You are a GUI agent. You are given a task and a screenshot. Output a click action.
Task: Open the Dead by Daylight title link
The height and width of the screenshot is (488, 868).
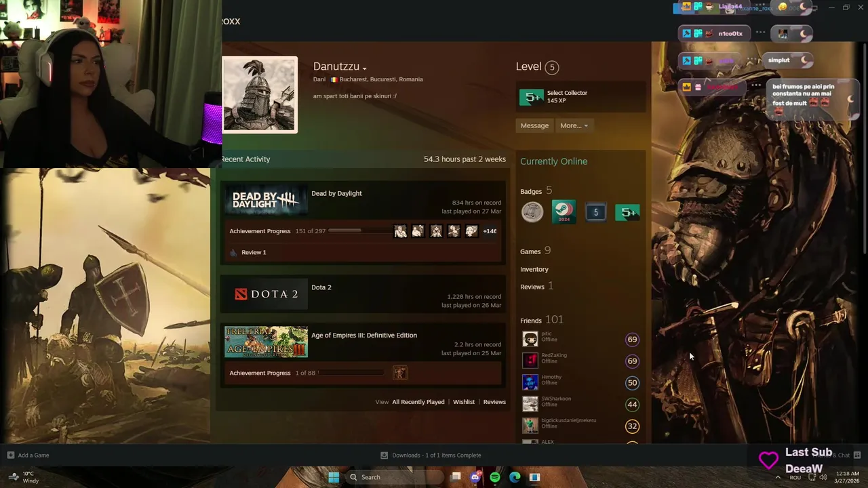coord(336,193)
